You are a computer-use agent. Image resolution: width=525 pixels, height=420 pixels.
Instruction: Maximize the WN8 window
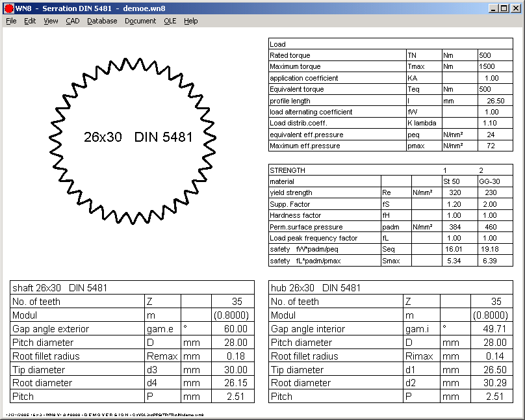[505, 8]
